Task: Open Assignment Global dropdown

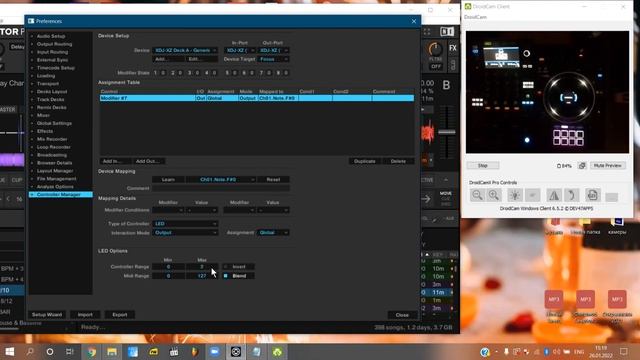Action: [x=273, y=233]
